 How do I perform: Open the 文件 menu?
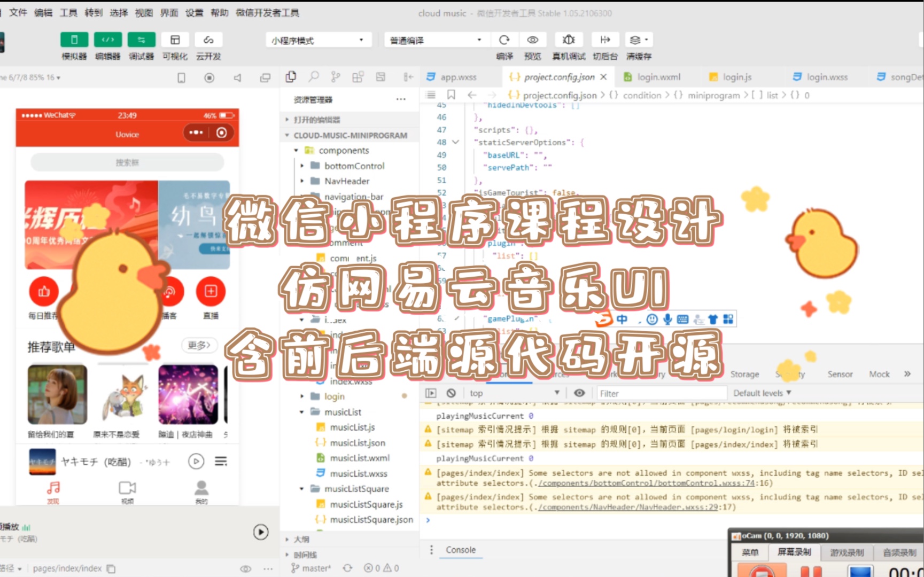18,12
